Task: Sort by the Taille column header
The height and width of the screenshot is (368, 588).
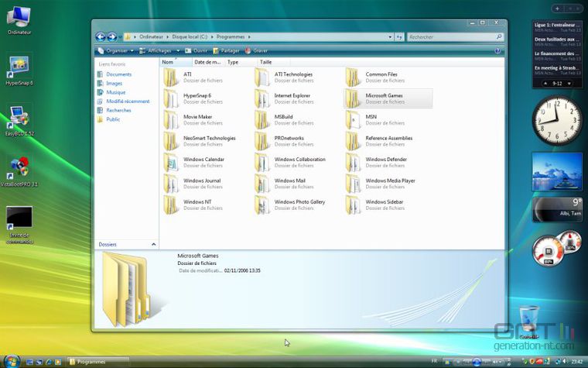Action: 274,62
